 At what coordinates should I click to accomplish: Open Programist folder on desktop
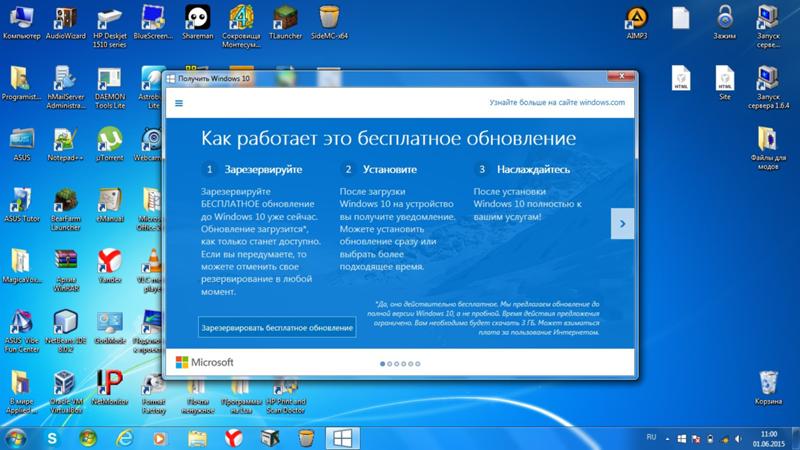tap(21, 83)
